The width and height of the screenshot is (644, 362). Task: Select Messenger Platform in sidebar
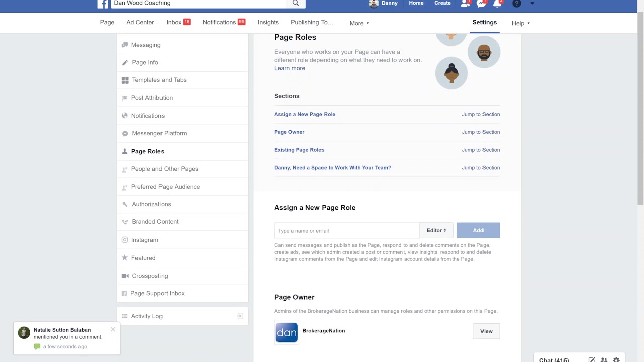(x=182, y=133)
